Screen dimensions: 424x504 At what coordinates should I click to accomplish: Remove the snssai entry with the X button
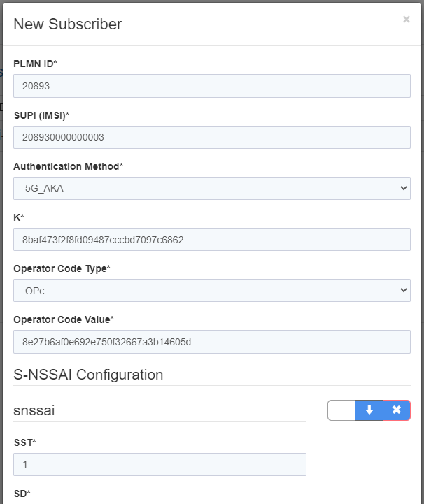pyautogui.click(x=397, y=410)
